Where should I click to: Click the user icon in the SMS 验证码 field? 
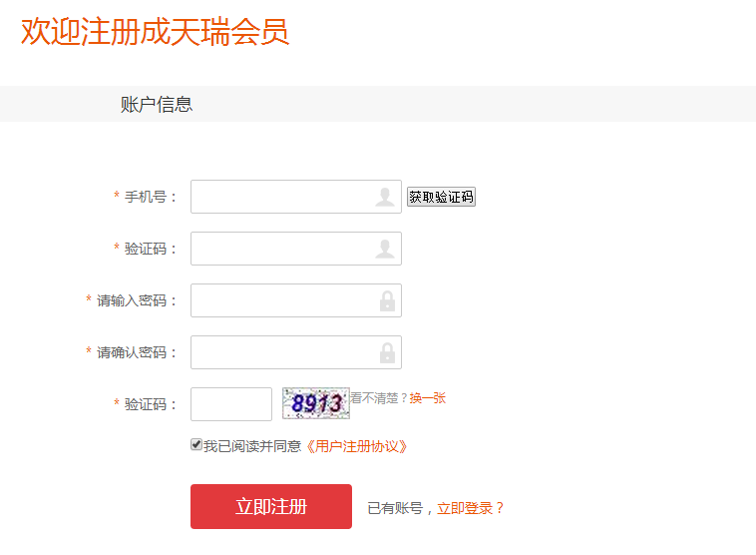click(385, 249)
